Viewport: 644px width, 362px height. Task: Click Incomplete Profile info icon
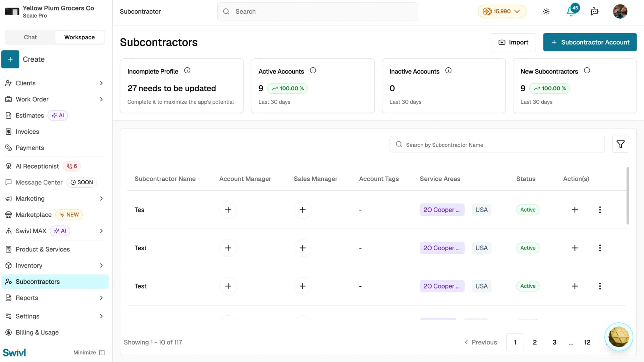pos(187,71)
